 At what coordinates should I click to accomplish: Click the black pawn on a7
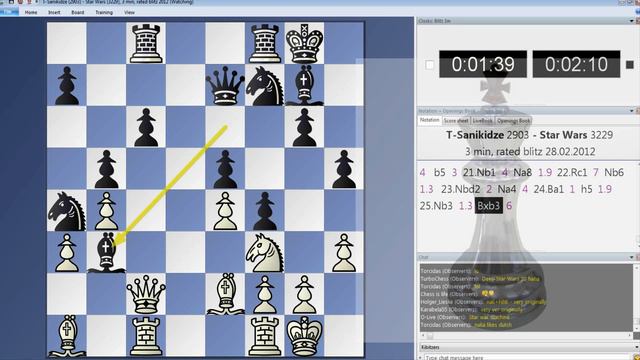[x=67, y=87]
